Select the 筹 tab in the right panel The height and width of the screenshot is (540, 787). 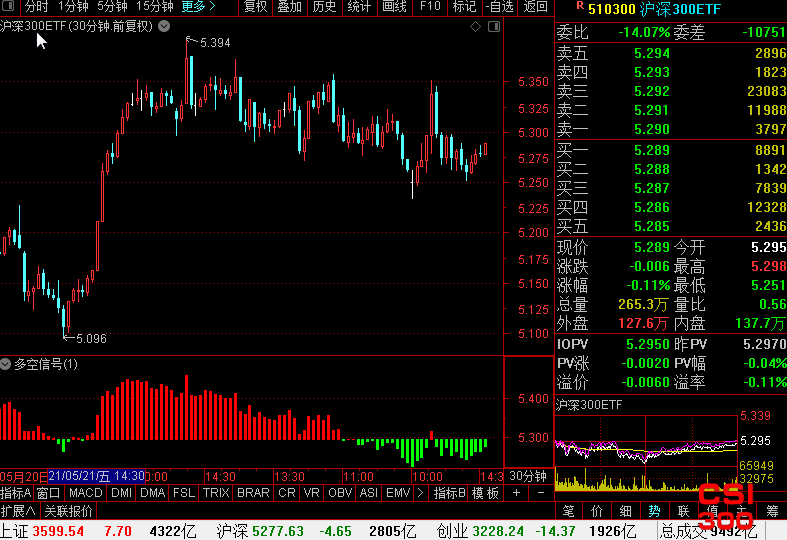point(772,511)
